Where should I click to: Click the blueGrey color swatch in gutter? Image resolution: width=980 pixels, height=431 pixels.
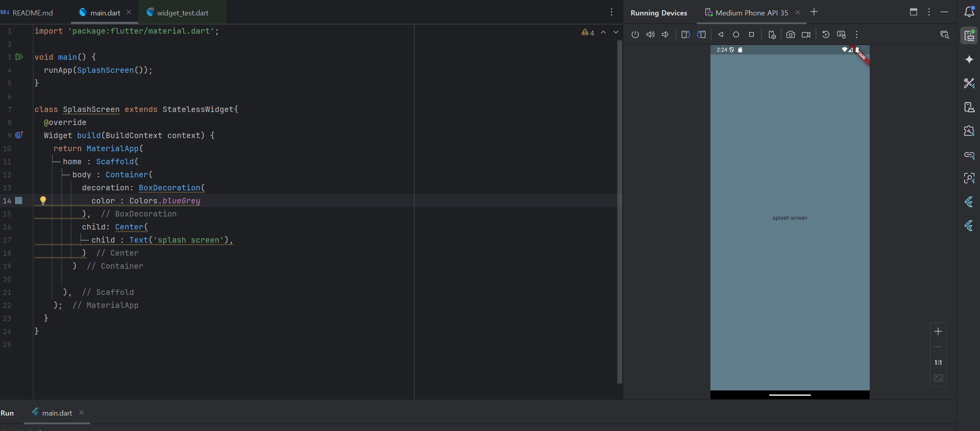[x=19, y=201]
